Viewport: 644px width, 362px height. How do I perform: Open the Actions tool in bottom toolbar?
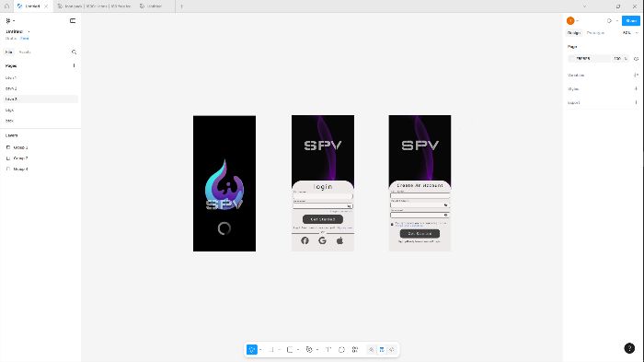355,350
